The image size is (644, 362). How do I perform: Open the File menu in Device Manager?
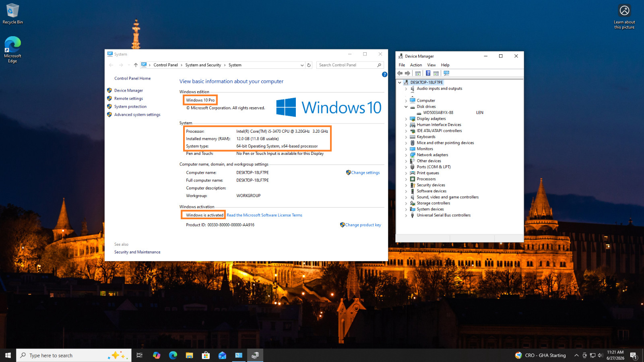pyautogui.click(x=402, y=65)
